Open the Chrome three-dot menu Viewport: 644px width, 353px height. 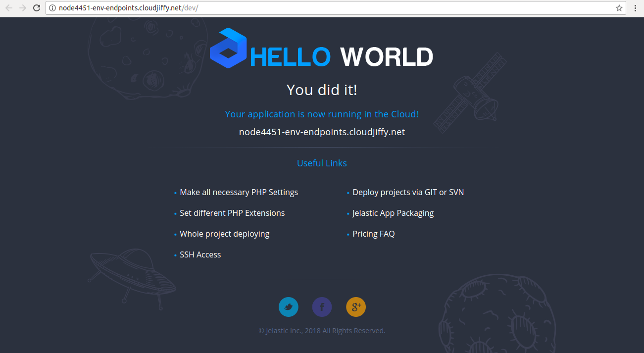click(635, 8)
